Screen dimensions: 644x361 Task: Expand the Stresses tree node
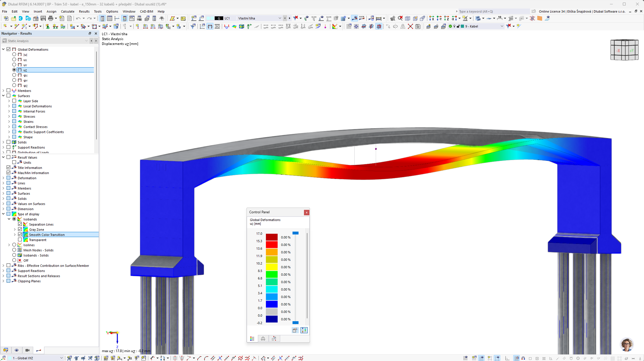coord(9,116)
